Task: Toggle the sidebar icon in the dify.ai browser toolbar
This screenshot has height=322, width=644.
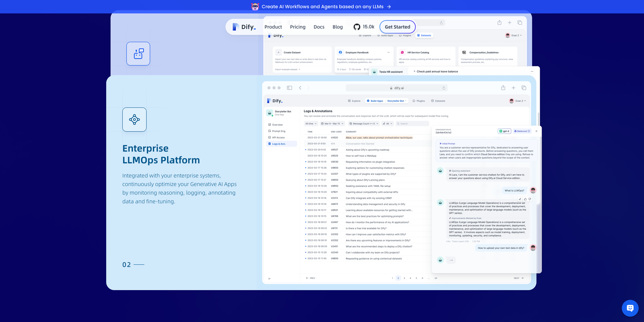Action: (289, 88)
